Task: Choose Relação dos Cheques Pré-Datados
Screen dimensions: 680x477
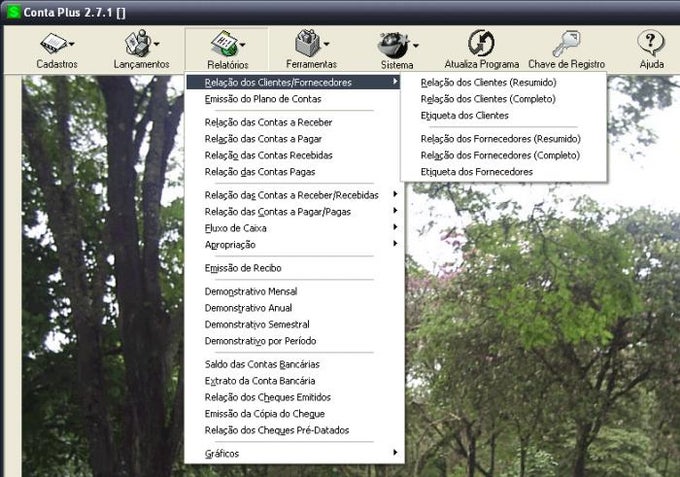Action: [x=277, y=430]
